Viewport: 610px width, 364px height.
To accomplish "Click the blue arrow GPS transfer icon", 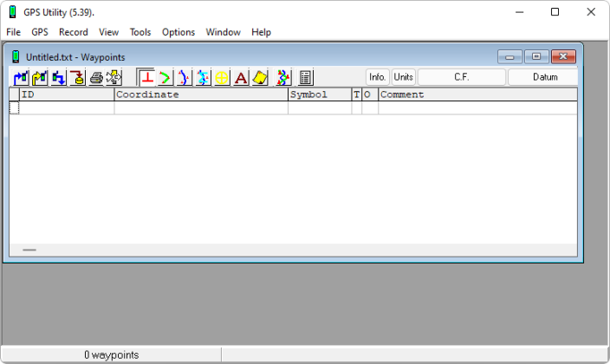I will [21, 77].
